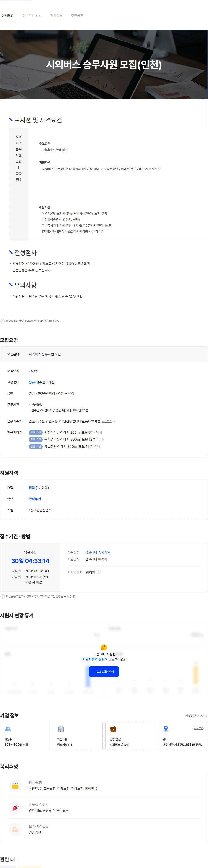Click the 시외버스 운송업 industry card
The width and height of the screenshot is (208, 868).
pyautogui.click(x=130, y=736)
